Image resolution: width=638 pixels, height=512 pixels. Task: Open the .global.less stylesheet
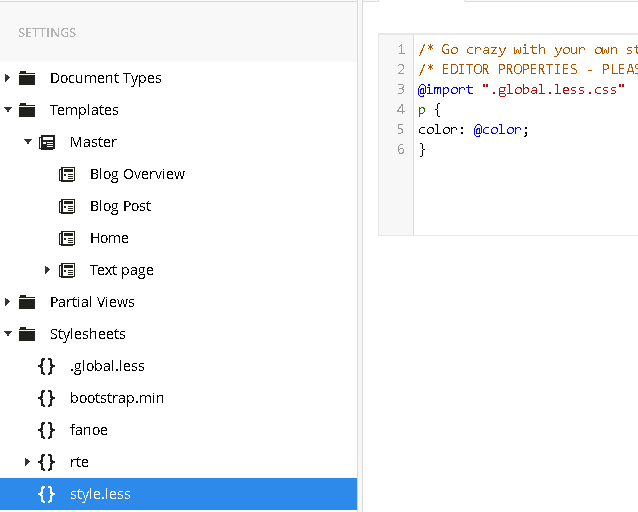pos(107,366)
